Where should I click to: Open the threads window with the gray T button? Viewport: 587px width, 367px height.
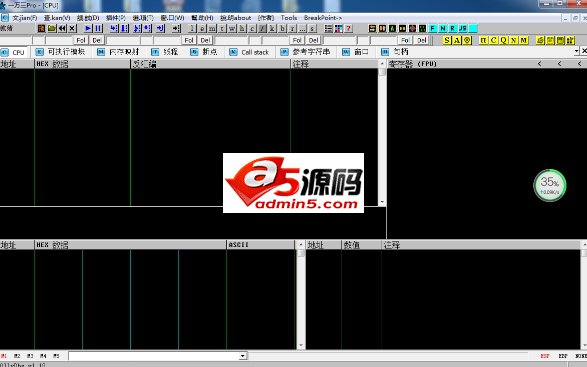222,28
